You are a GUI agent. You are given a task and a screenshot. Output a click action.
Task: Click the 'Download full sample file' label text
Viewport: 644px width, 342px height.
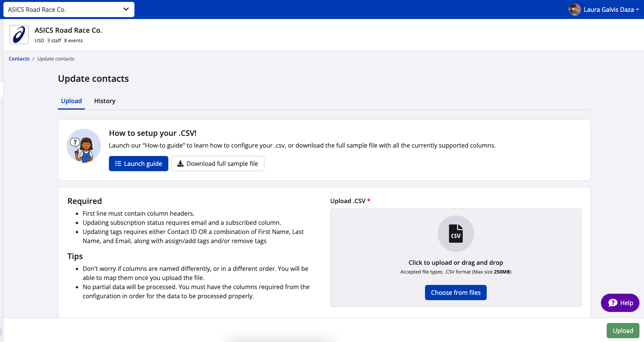coord(222,164)
